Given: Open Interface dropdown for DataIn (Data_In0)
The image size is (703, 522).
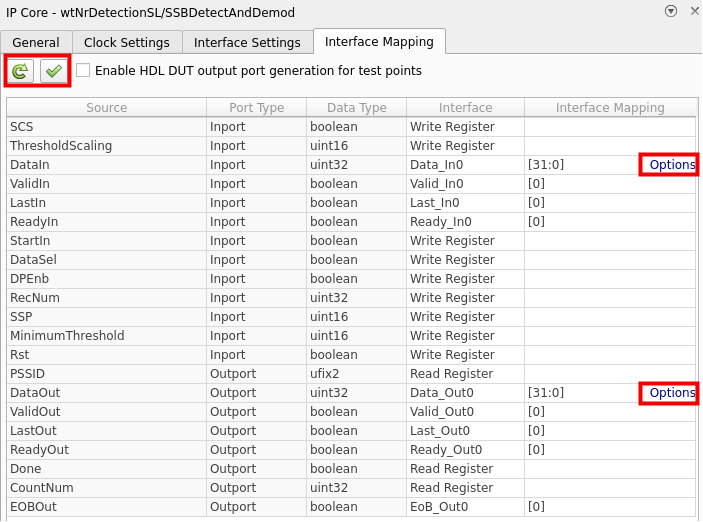Looking at the screenshot, I should pyautogui.click(x=465, y=165).
